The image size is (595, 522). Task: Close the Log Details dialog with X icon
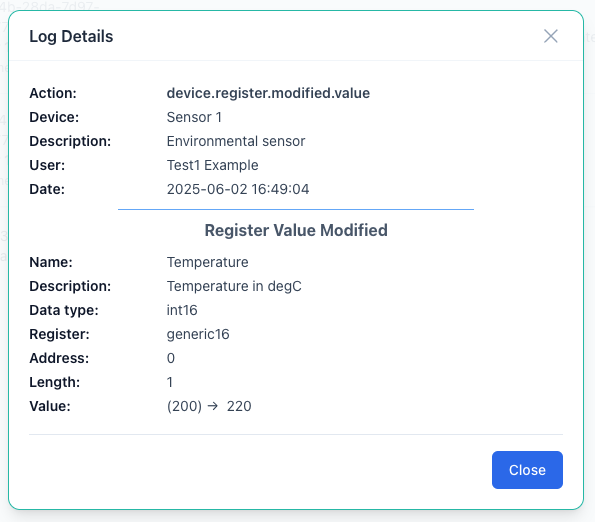(x=551, y=36)
